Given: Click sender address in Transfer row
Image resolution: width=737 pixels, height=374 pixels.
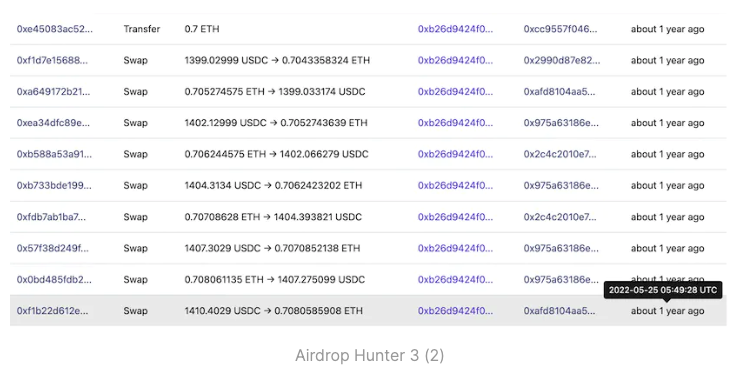Looking at the screenshot, I should pyautogui.click(x=455, y=29).
